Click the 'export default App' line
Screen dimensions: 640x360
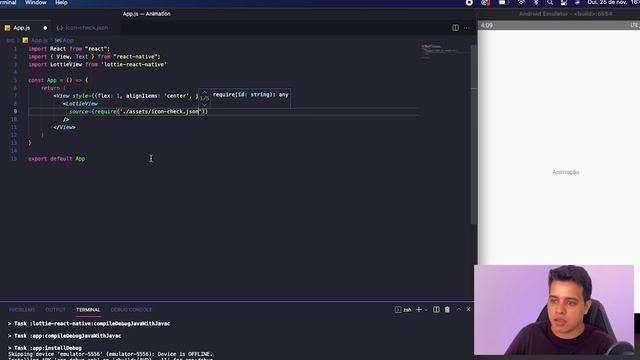tap(57, 159)
